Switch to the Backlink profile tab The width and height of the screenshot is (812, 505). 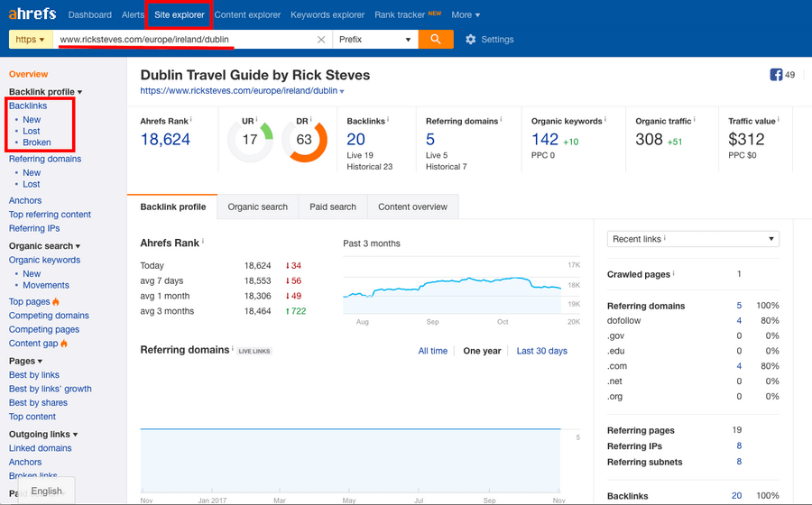pyautogui.click(x=173, y=207)
